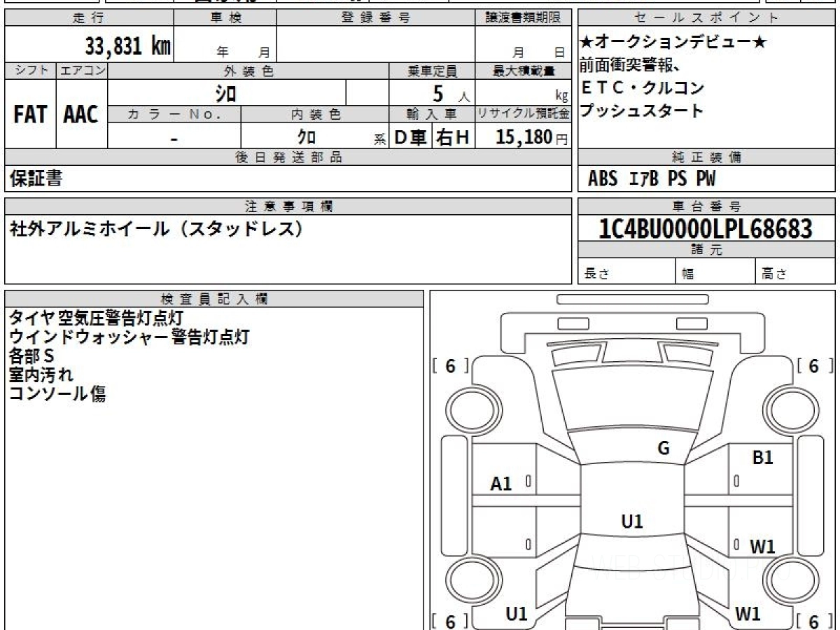Click the 純正装備 header
Image resolution: width=840 pixels, height=630 pixels.
coord(706,157)
